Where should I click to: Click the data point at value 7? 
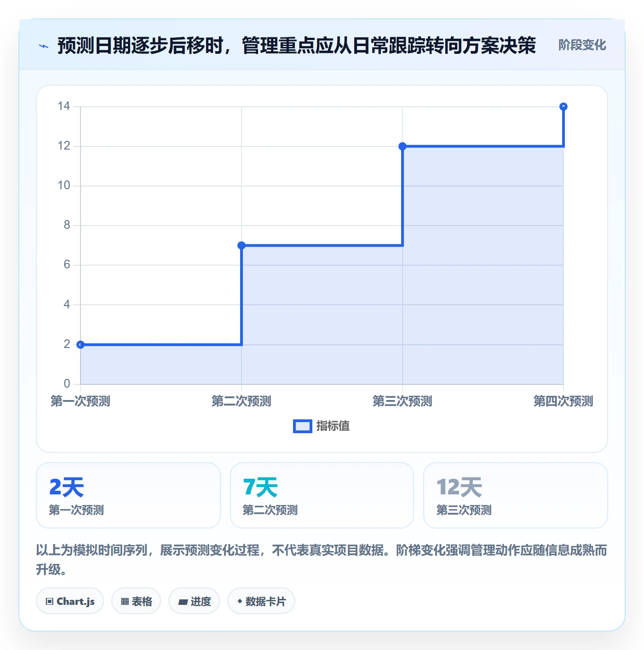[x=241, y=245]
